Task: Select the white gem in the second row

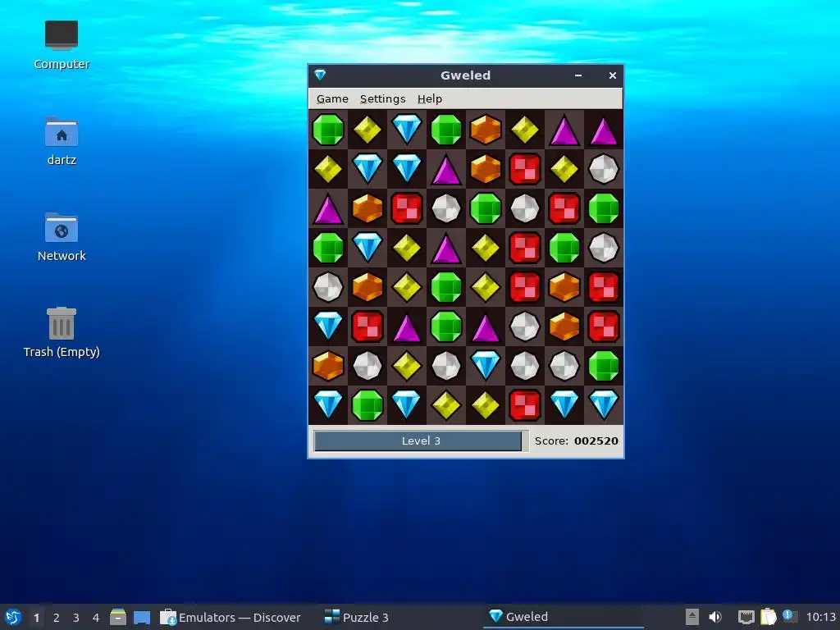Action: click(x=604, y=169)
